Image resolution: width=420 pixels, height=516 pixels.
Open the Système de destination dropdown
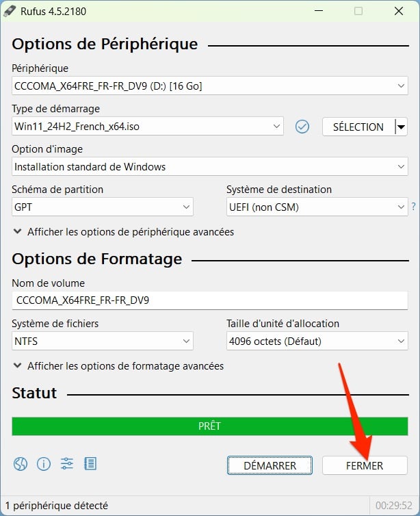coord(317,207)
